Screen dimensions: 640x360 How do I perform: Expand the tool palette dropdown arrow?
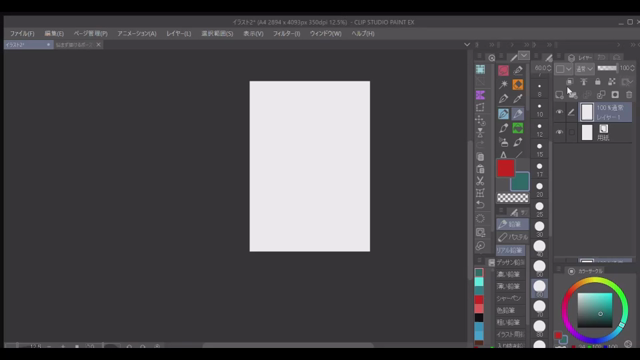click(x=524, y=56)
